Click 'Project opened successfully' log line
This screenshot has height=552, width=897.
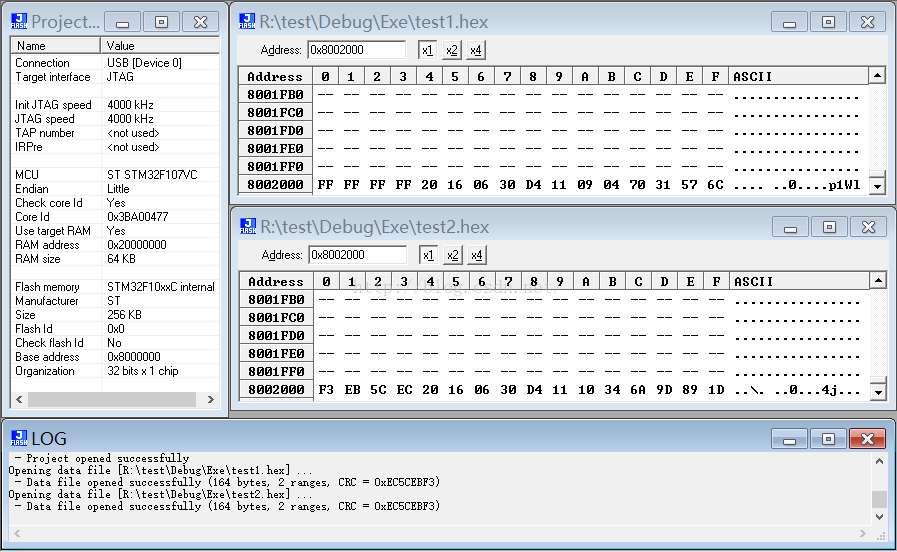[x=102, y=458]
